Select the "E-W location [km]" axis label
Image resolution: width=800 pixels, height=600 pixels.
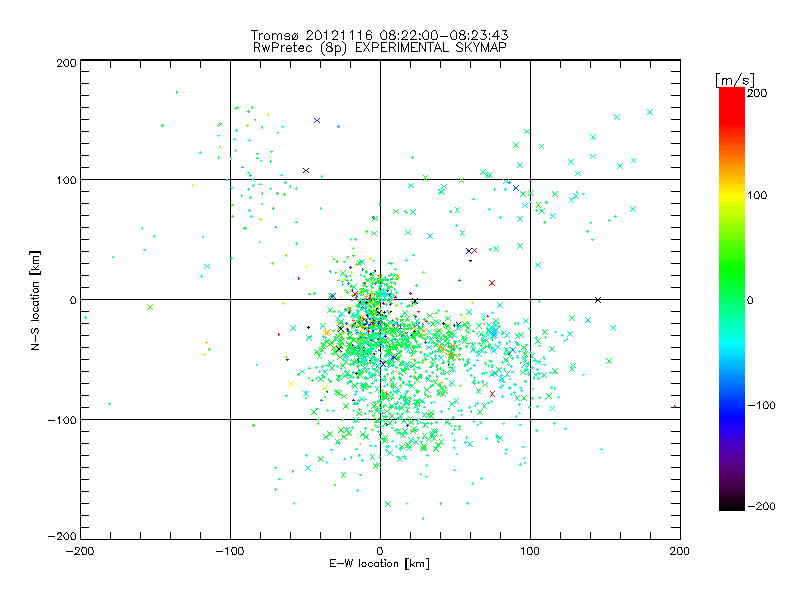(379, 563)
